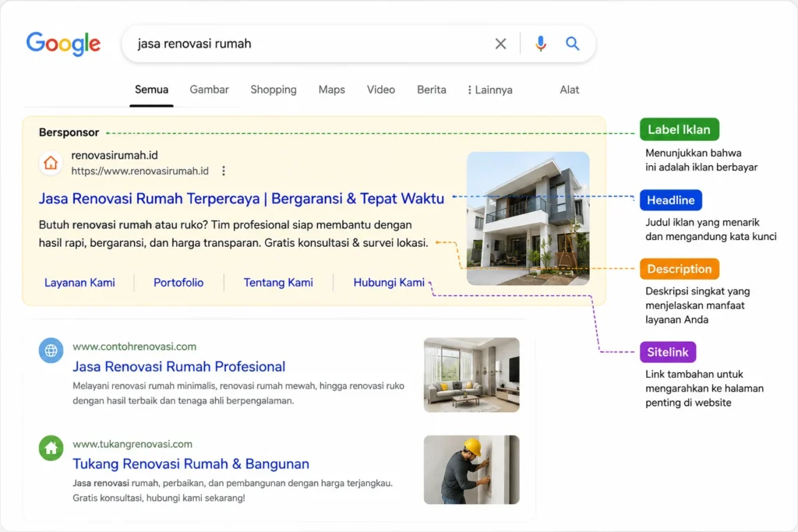The width and height of the screenshot is (798, 532).
Task: Click the 'Gratis konsultasi, hubungi kami sekarang!' snippet
Action: pos(159,498)
